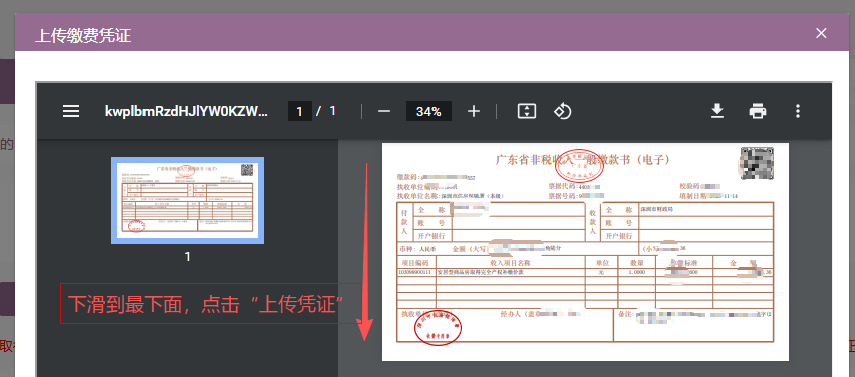The image size is (855, 377).
Task: Click the thumbnail page label 1
Action: [x=188, y=256]
